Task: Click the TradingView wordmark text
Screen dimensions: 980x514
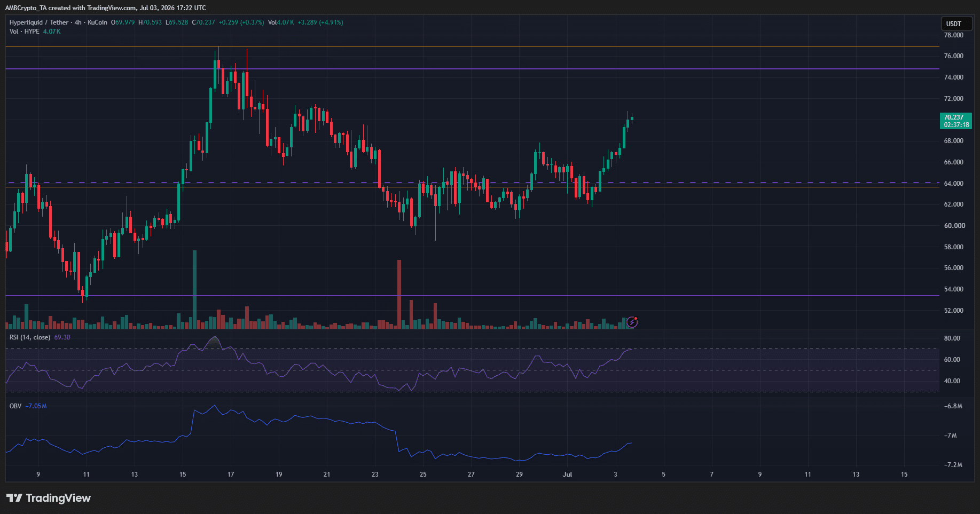Action: click(x=58, y=498)
